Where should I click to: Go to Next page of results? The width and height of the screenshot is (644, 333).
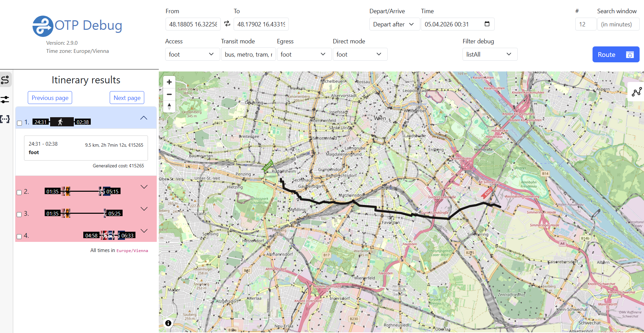coord(127,98)
